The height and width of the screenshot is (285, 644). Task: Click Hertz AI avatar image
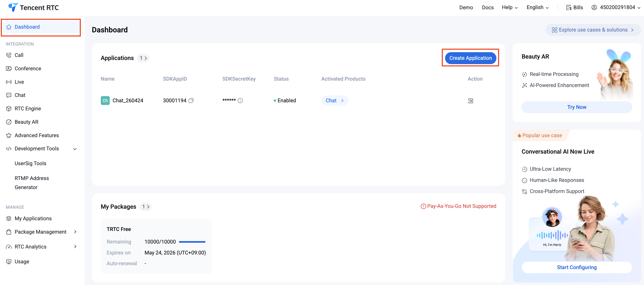[552, 217]
